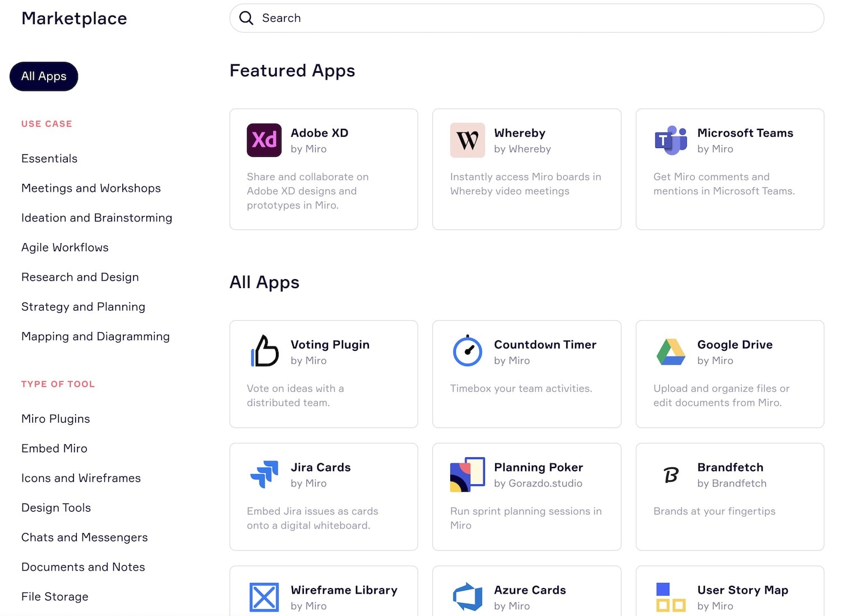Viewport: 841px width, 616px height.
Task: Click 'Instantly access Miro boards' description
Action: pyautogui.click(x=525, y=184)
